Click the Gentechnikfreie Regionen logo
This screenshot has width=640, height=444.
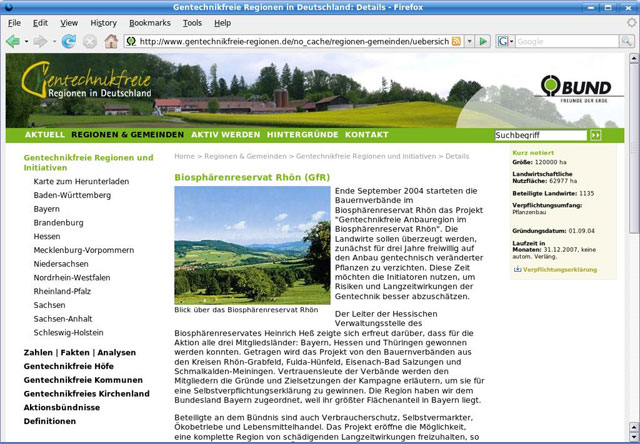[87, 80]
